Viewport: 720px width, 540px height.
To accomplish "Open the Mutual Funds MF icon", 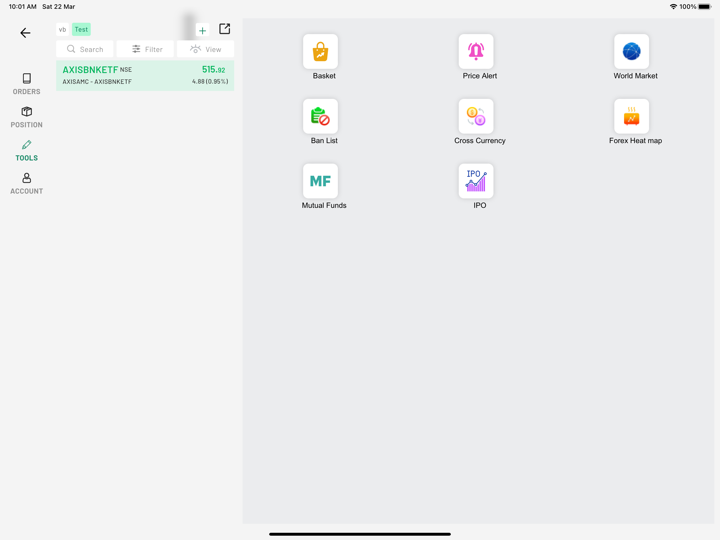I will (x=320, y=181).
